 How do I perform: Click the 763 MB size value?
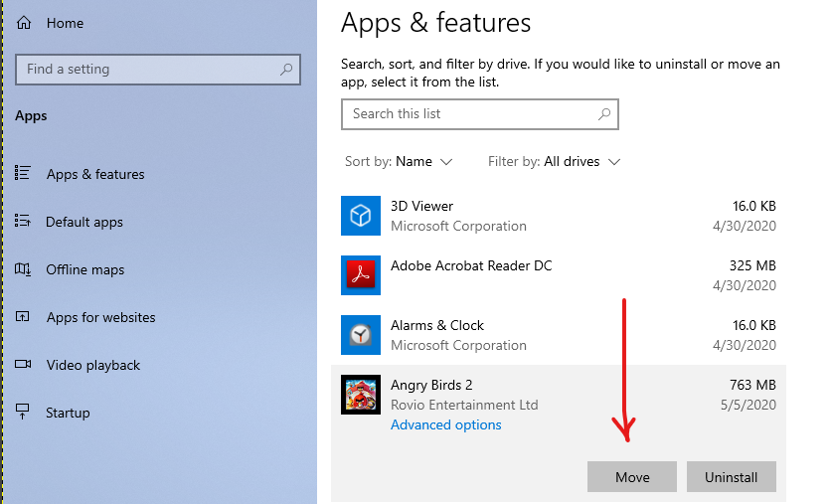(x=752, y=385)
